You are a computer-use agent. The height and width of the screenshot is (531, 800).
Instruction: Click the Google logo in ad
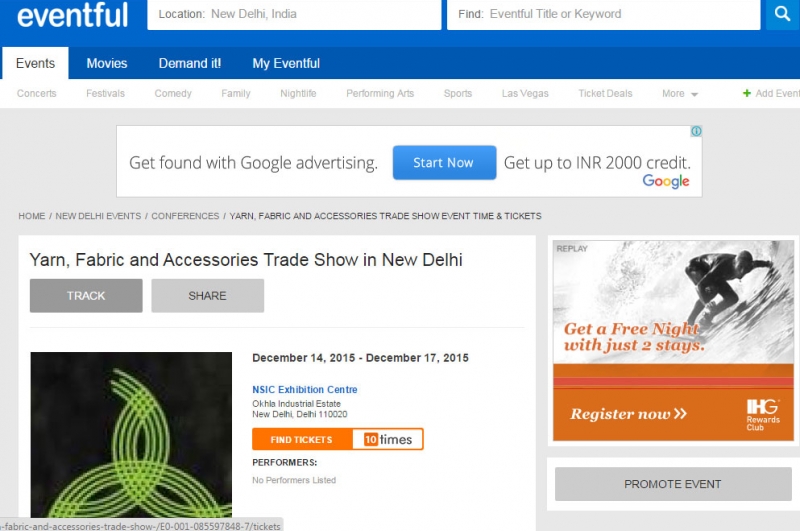[666, 181]
